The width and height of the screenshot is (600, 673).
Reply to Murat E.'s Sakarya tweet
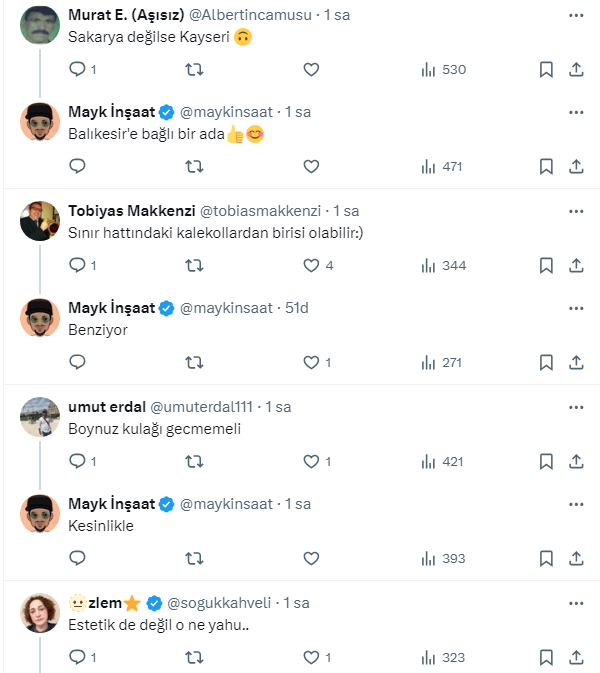click(x=77, y=70)
